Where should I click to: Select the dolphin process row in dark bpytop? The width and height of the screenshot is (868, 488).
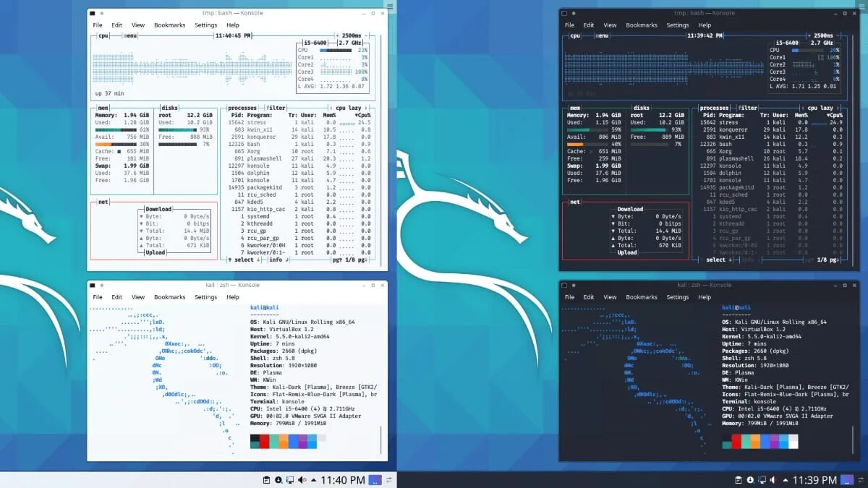pos(770,173)
